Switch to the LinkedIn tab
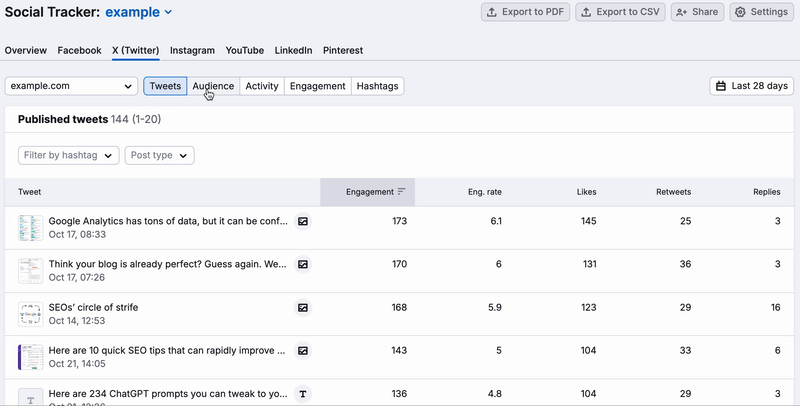The image size is (800, 406). pos(293,50)
